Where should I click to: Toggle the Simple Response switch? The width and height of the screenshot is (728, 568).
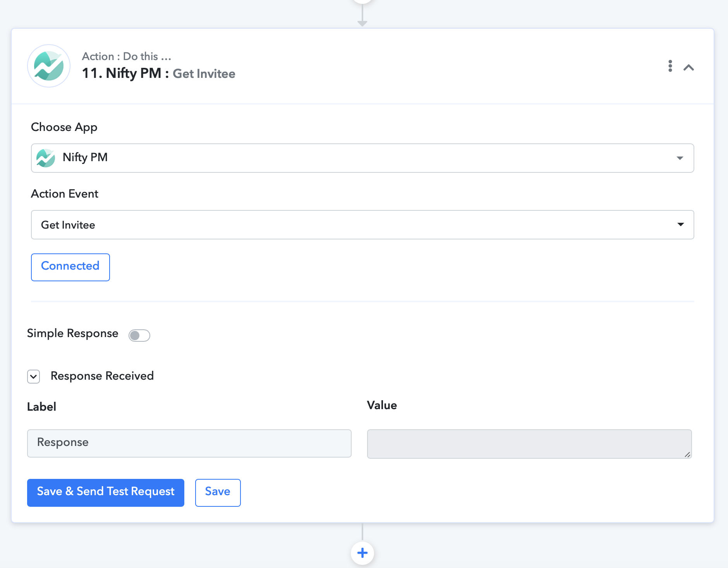click(139, 335)
